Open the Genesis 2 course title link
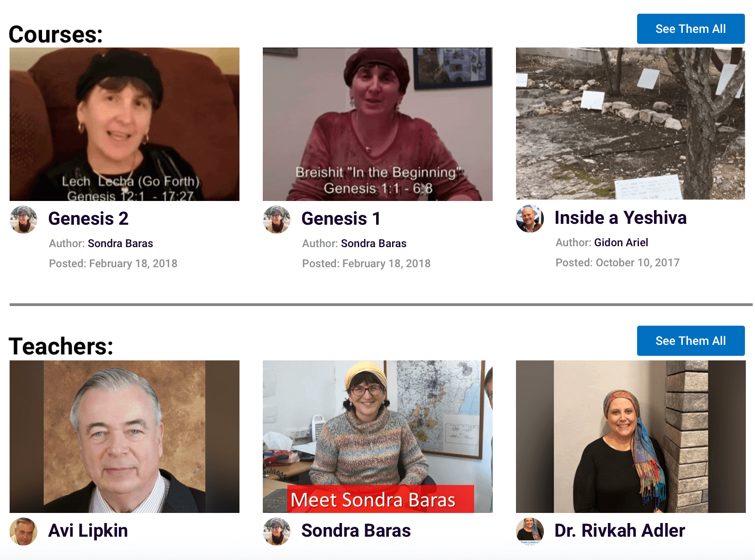The image size is (755, 560). [88, 219]
